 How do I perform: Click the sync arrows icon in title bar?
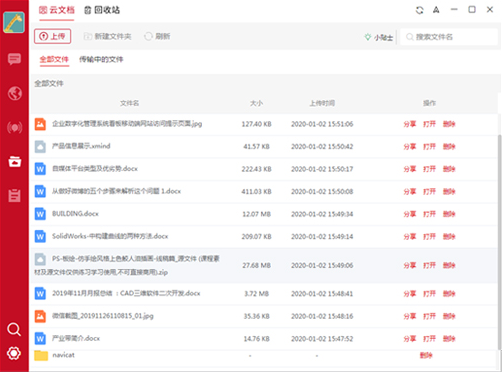point(419,10)
